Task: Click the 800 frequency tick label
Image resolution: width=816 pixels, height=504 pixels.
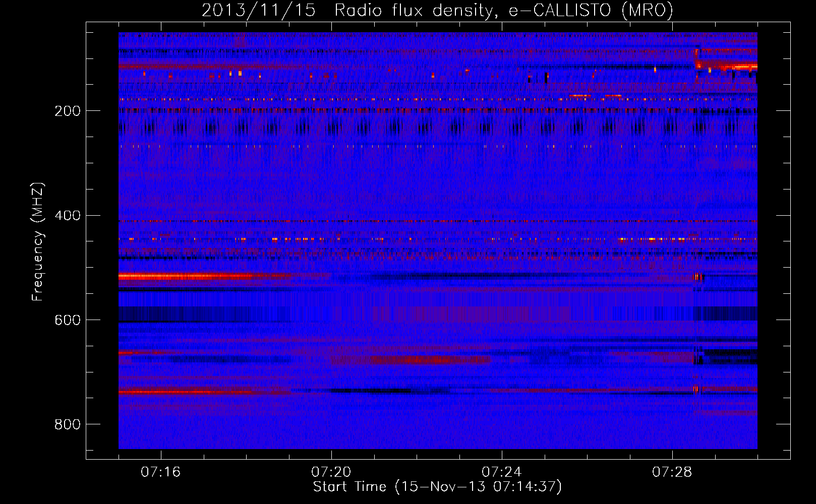Action: coord(68,425)
